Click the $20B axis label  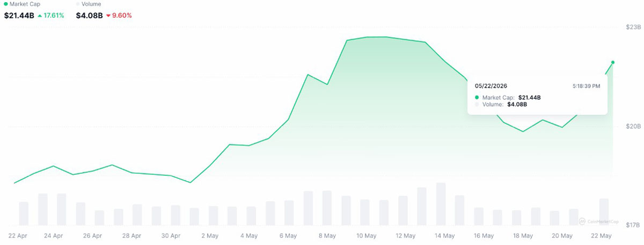point(633,126)
